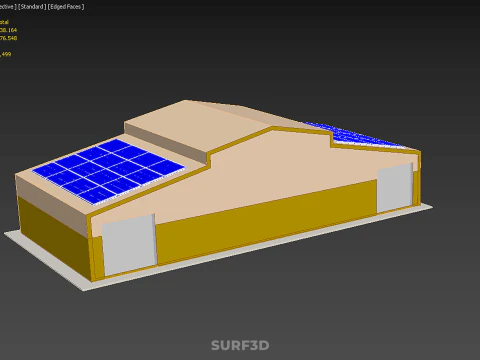This screenshot has height=360, width=480.
Task: Open the Perspective view label menu
Action: coord(8,7)
